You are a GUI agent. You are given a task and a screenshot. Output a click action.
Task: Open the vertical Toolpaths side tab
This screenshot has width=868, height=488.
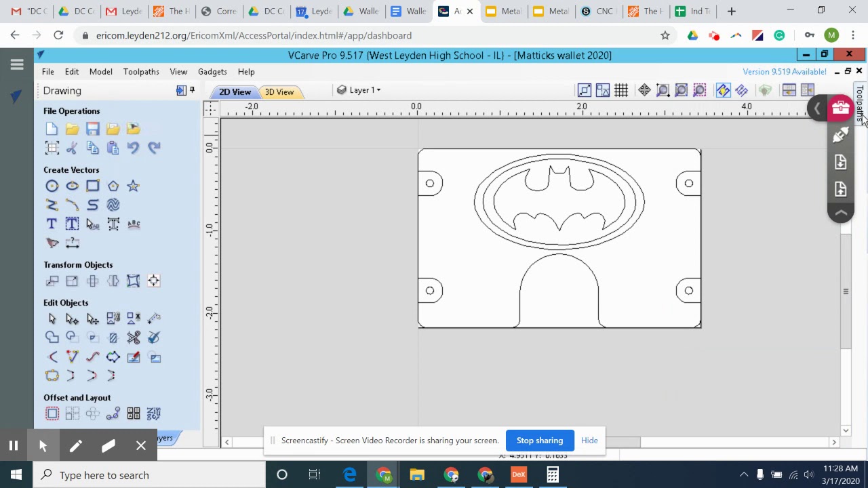860,103
